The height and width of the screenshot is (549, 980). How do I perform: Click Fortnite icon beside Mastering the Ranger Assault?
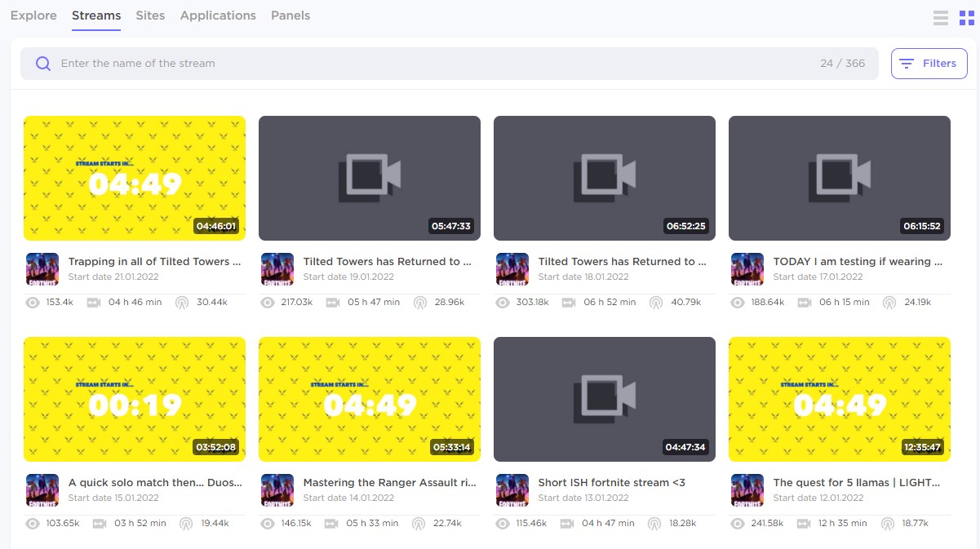277,490
